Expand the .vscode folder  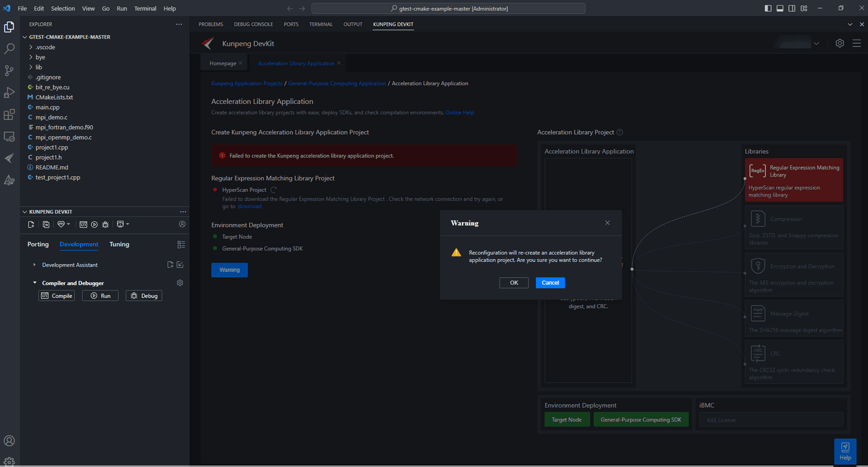31,47
